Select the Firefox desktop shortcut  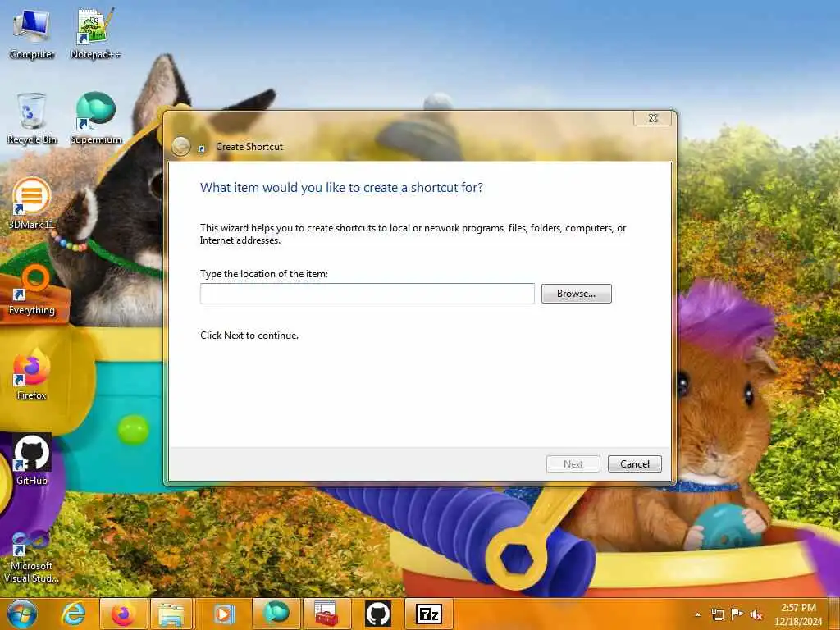(32, 374)
